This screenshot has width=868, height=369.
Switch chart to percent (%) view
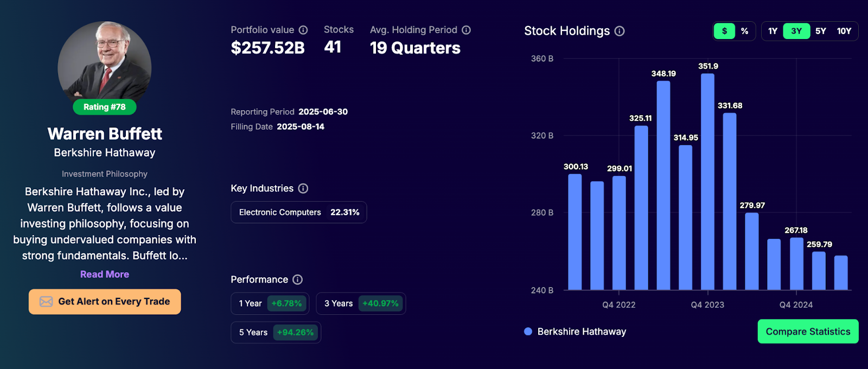pyautogui.click(x=744, y=31)
